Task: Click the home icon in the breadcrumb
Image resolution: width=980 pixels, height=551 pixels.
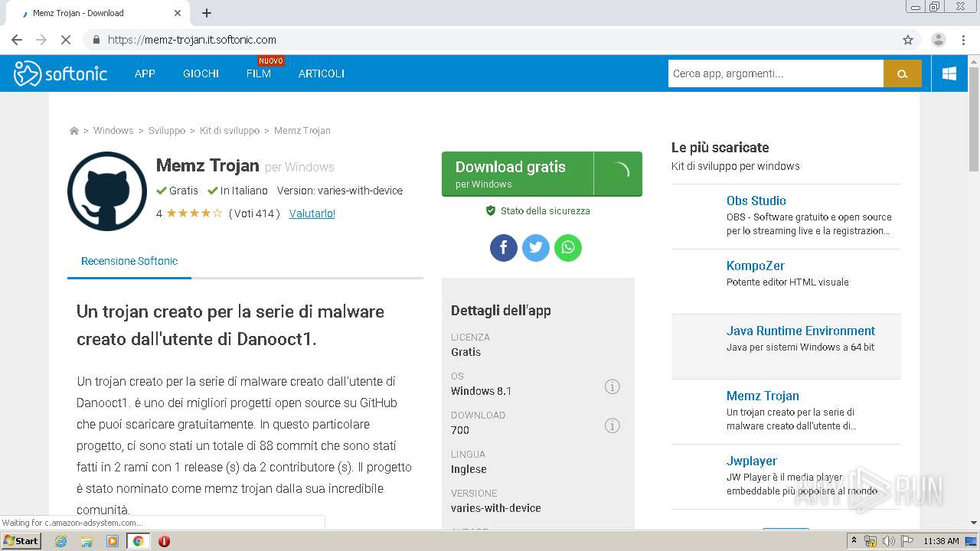Action: 74,131
